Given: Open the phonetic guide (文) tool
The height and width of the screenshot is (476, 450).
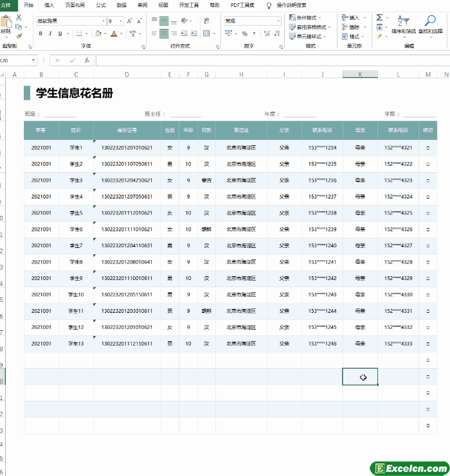Looking at the screenshot, I should click(133, 33).
